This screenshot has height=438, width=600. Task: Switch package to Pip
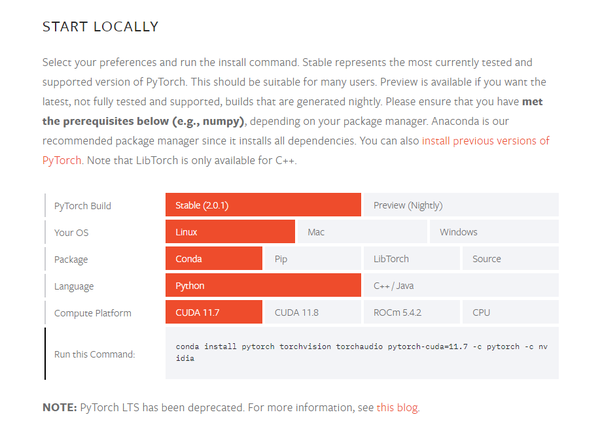pos(311,259)
